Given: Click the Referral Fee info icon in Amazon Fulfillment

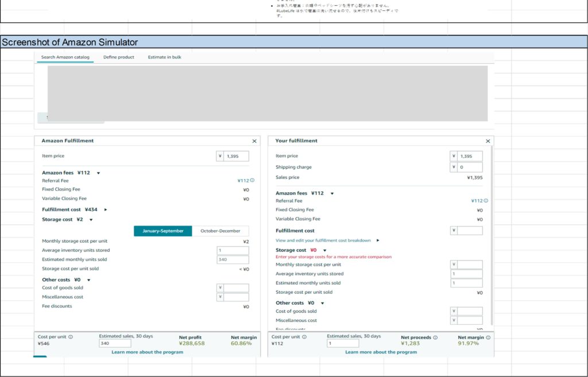Looking at the screenshot, I should click(x=253, y=180).
